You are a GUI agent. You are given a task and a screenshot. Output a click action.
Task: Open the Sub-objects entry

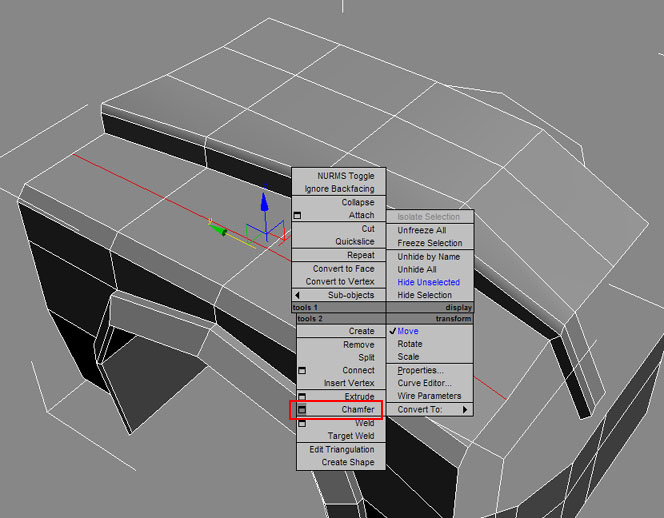351,295
